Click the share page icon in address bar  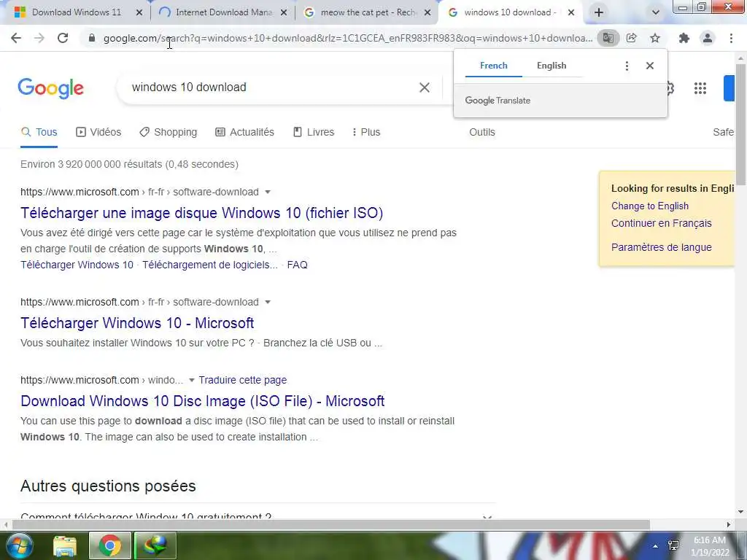[631, 38]
